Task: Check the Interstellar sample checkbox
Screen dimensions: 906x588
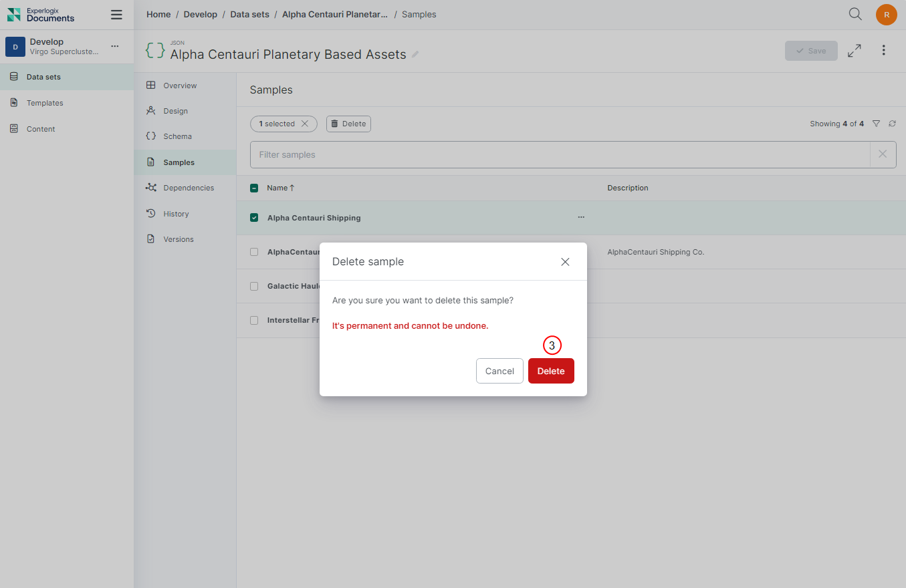Action: [x=254, y=321]
